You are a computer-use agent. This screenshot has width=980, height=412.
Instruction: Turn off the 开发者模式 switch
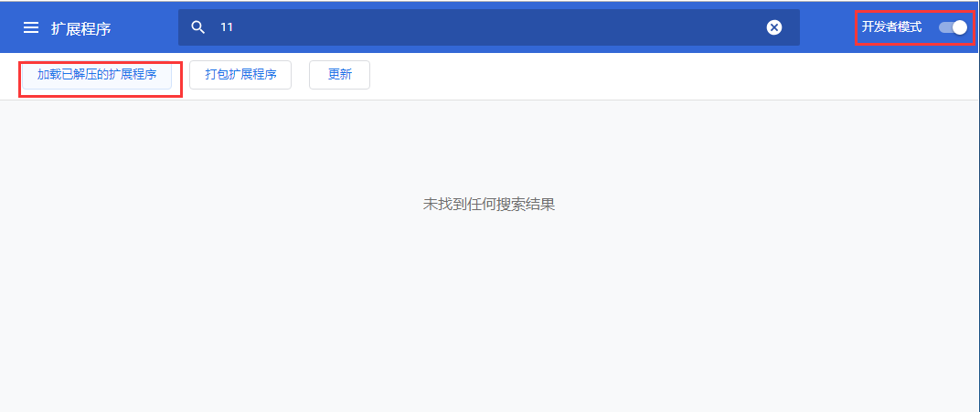click(953, 27)
